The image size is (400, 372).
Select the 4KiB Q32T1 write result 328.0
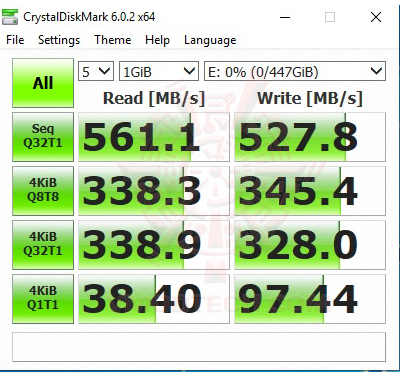click(x=310, y=245)
